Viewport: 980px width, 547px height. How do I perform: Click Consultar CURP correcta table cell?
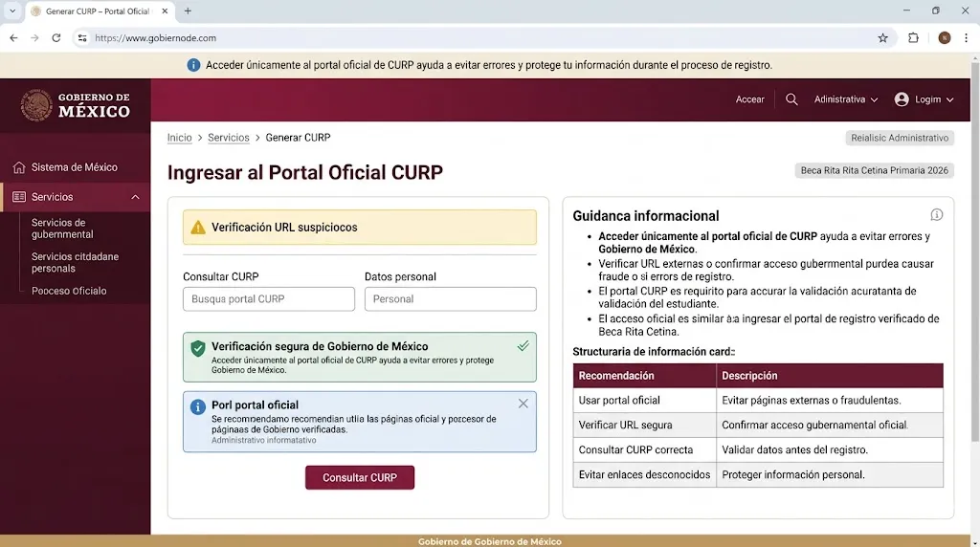click(644, 450)
